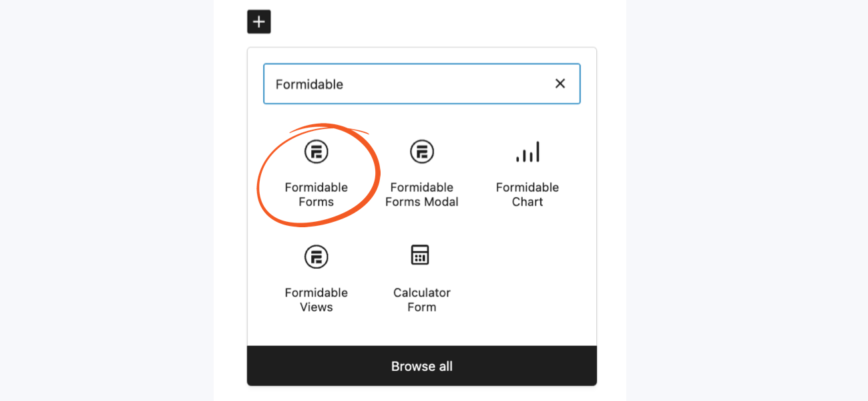Clear the search with the X icon
Image resolution: width=868 pixels, height=401 pixels.
click(x=560, y=83)
